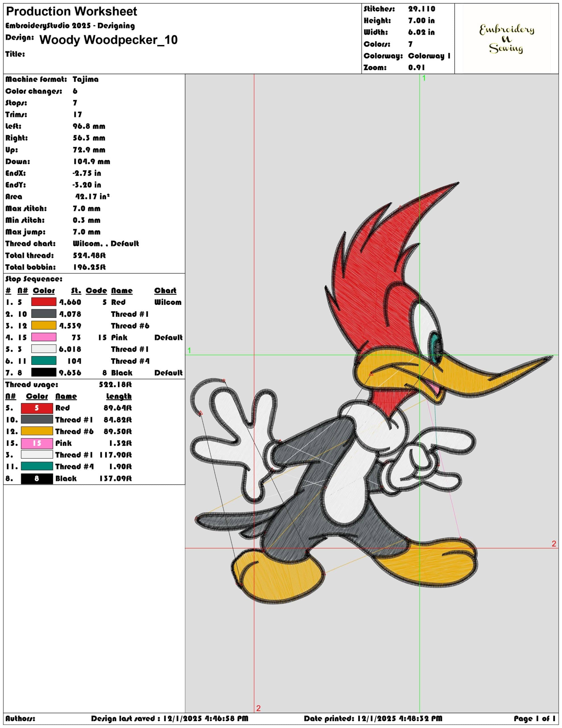Select the stitch count value 29,110
This screenshot has width=562, height=728.
tap(421, 9)
